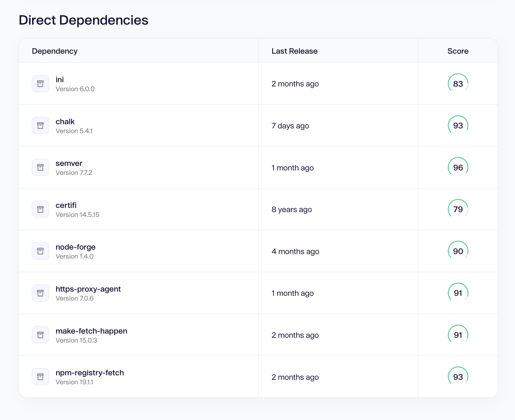Screen dimensions: 515x420
Task: Click the certifi package icon
Action: point(41,209)
